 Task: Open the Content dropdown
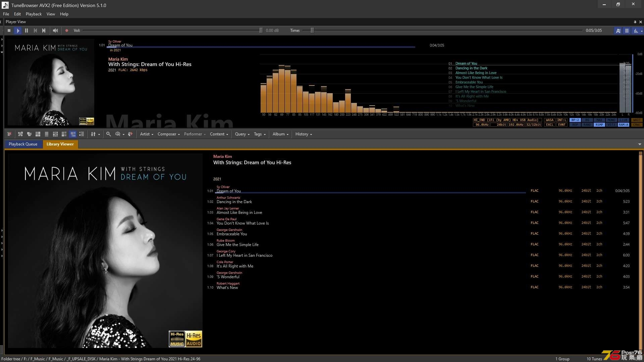(x=219, y=134)
